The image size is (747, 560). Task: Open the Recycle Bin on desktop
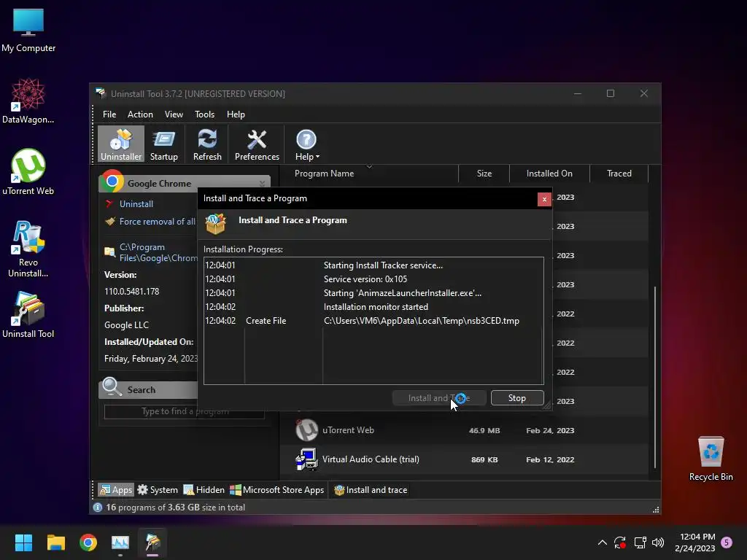coord(711,459)
